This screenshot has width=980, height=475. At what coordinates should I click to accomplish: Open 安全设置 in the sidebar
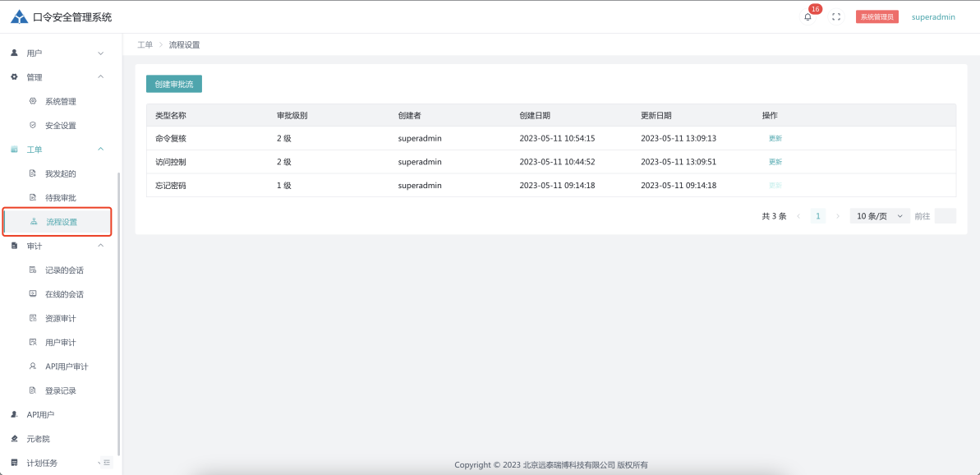[x=60, y=126]
